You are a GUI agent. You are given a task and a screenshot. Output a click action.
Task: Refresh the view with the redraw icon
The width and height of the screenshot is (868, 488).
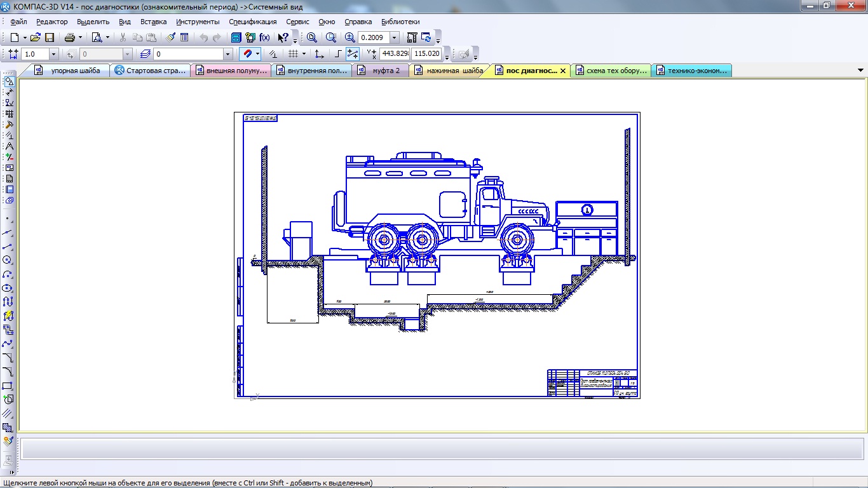tap(426, 37)
